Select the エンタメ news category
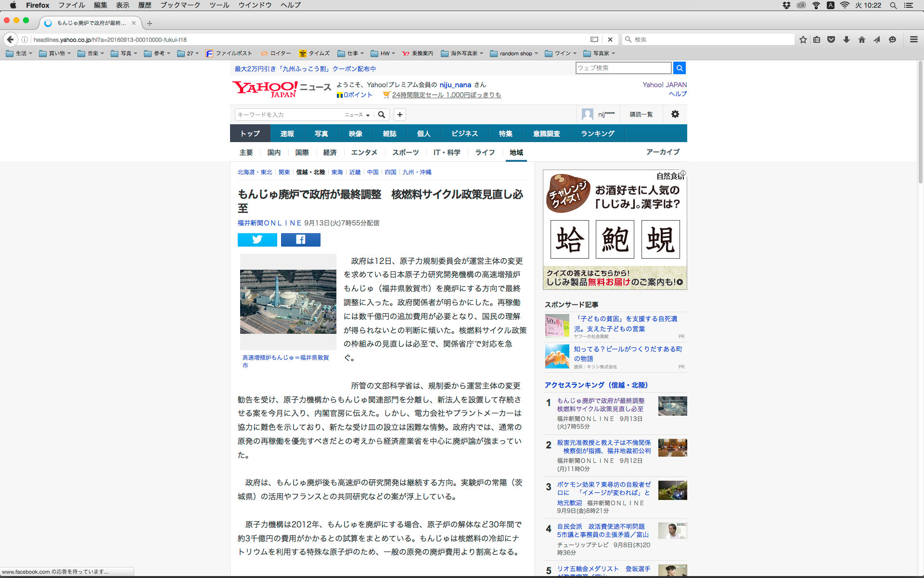The width and height of the screenshot is (924, 578). coord(364,152)
